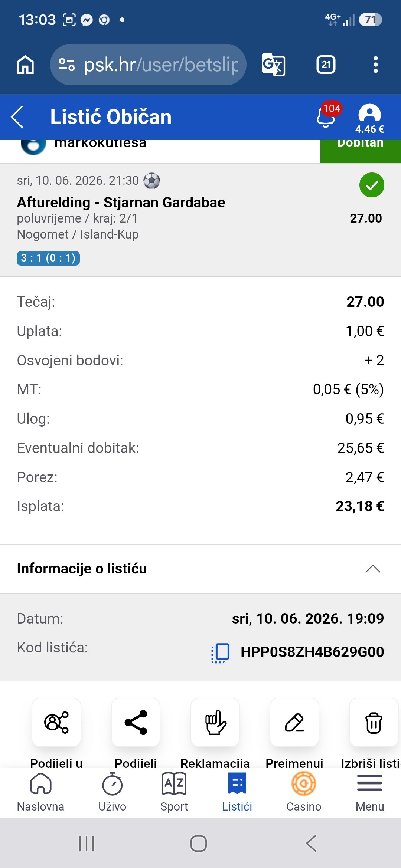The image size is (401, 868).
Task: Open Google Translate icon in browser bar
Action: 274,65
